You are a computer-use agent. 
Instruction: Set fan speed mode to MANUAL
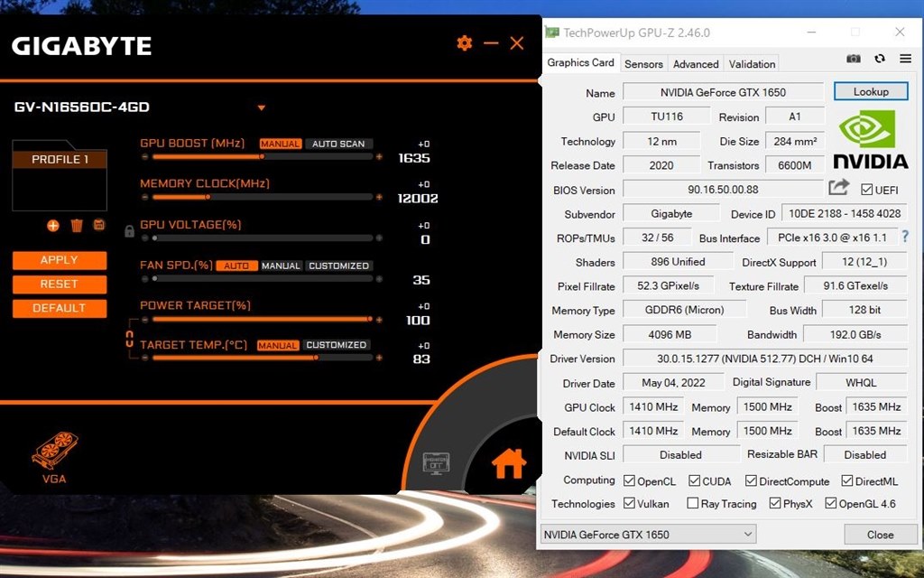[x=282, y=266]
